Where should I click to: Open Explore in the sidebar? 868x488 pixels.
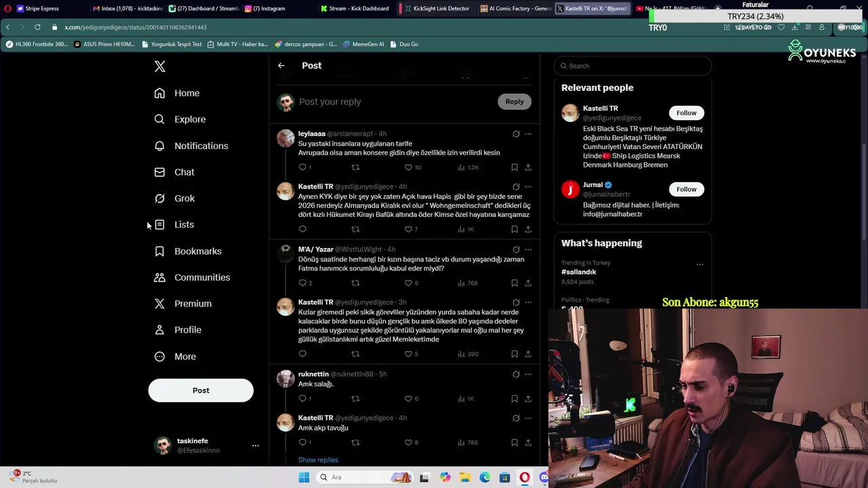[180, 119]
